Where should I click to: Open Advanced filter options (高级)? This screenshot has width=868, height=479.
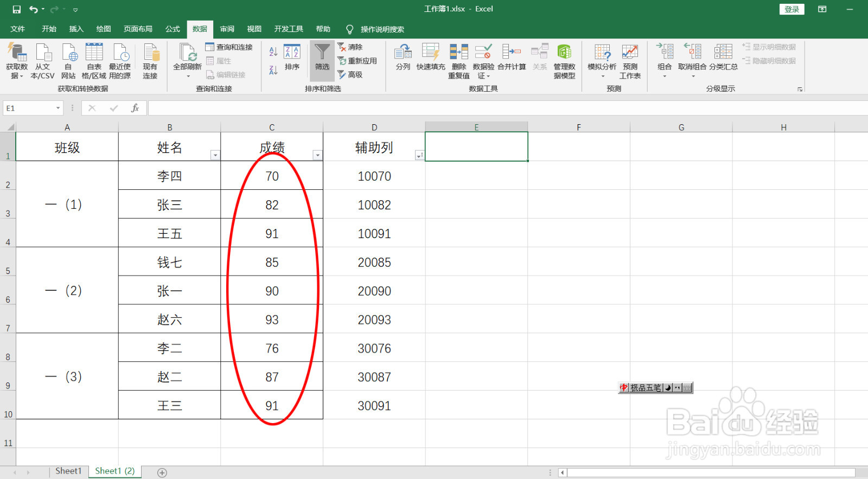350,74
